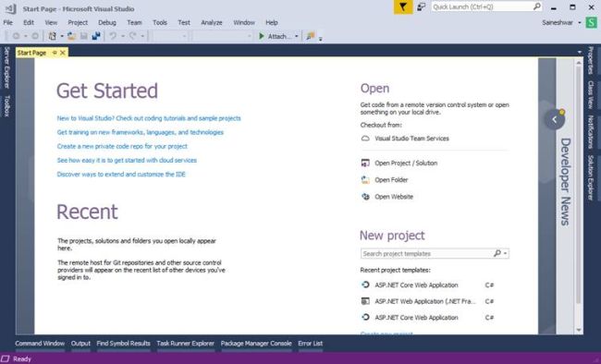Click the Navigate Forward toolbar button
Viewport: 601px width, 364px height.
(x=35, y=36)
